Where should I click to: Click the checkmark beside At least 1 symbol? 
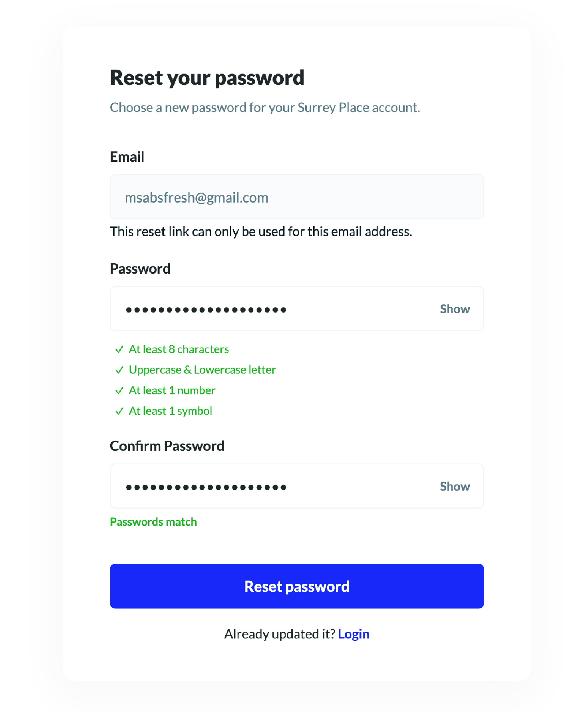pos(119,411)
